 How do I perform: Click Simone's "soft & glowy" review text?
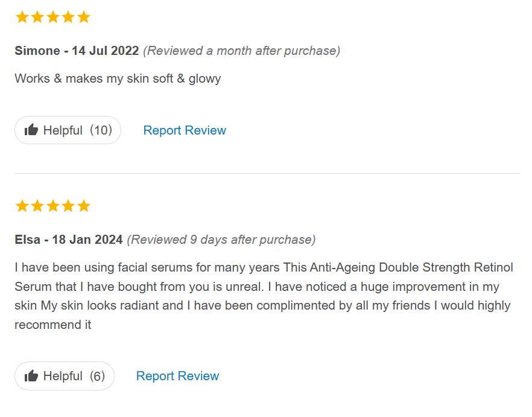[x=118, y=78]
